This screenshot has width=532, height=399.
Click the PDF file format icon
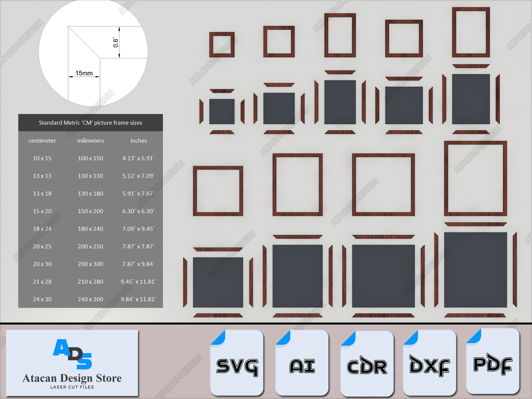tap(492, 362)
